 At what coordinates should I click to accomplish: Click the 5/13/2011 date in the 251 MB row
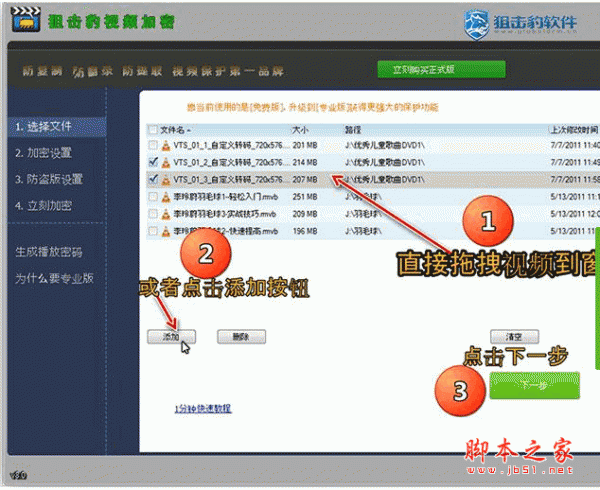(x=575, y=197)
